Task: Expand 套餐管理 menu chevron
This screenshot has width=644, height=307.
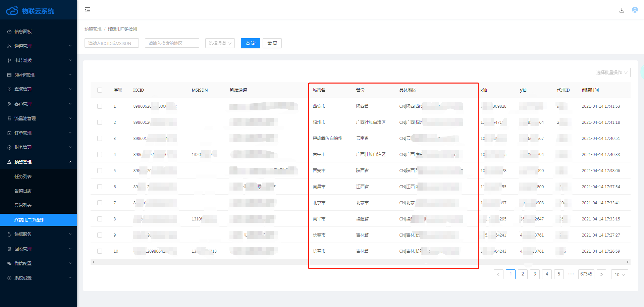Action: pos(70,89)
